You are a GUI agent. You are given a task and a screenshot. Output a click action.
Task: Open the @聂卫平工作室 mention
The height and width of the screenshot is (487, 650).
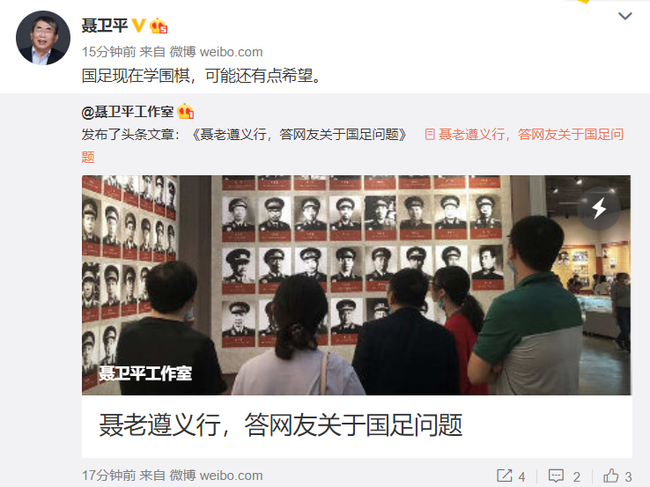pos(128,111)
